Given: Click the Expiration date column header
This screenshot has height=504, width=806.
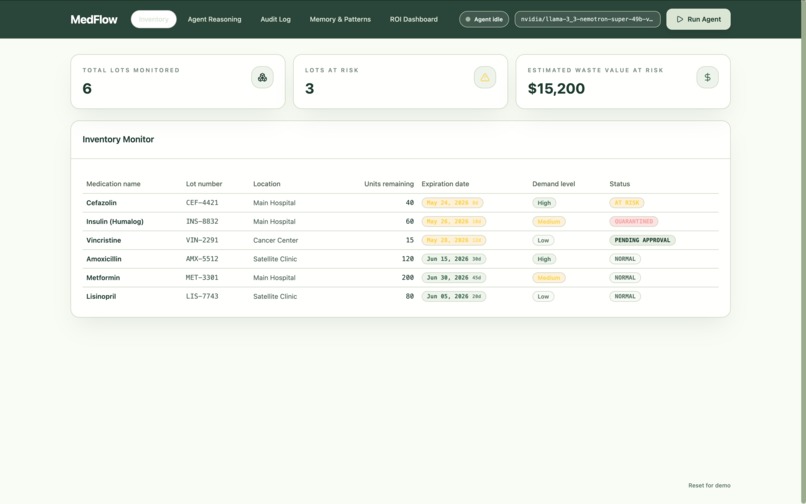Looking at the screenshot, I should click(x=445, y=184).
